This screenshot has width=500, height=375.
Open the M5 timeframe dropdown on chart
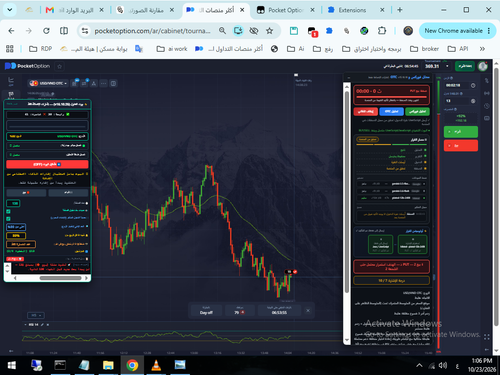tap(36, 315)
